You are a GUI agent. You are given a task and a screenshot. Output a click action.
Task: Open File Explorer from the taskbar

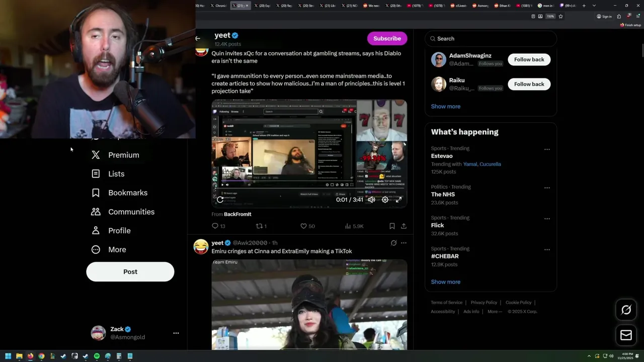tap(19, 356)
